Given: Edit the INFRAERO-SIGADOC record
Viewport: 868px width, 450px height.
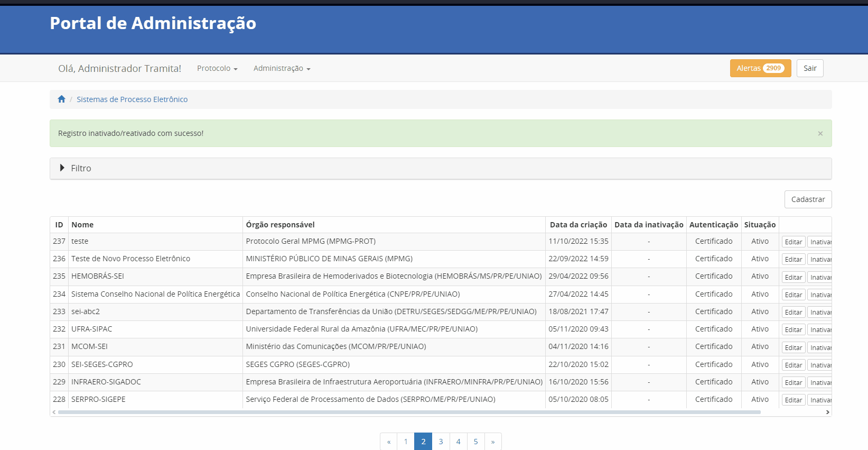Looking at the screenshot, I should coord(793,382).
